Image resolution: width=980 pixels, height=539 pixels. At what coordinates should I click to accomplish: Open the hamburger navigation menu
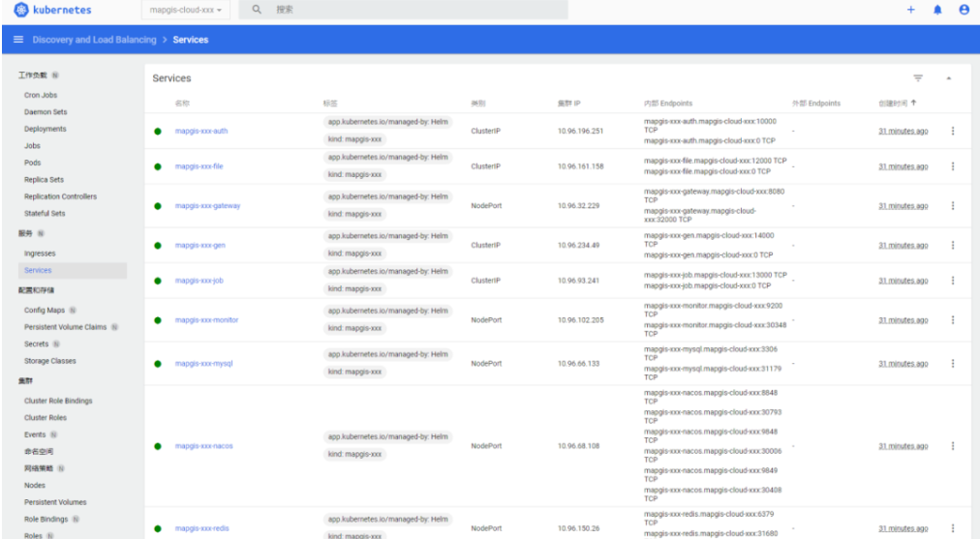18,40
